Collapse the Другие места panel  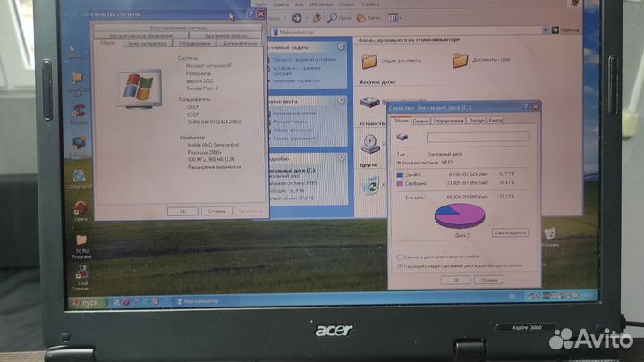point(341,100)
